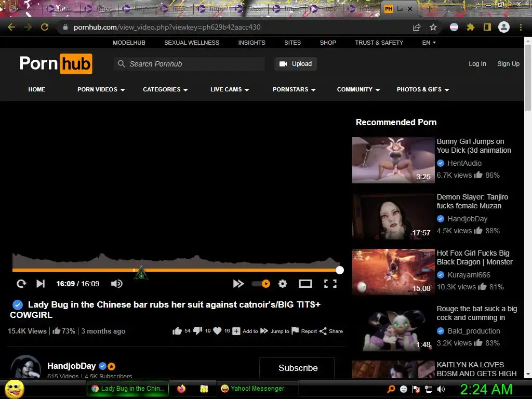Screen dimensions: 532x399
Task: Click the white progress bar end handle
Action: click(340, 270)
